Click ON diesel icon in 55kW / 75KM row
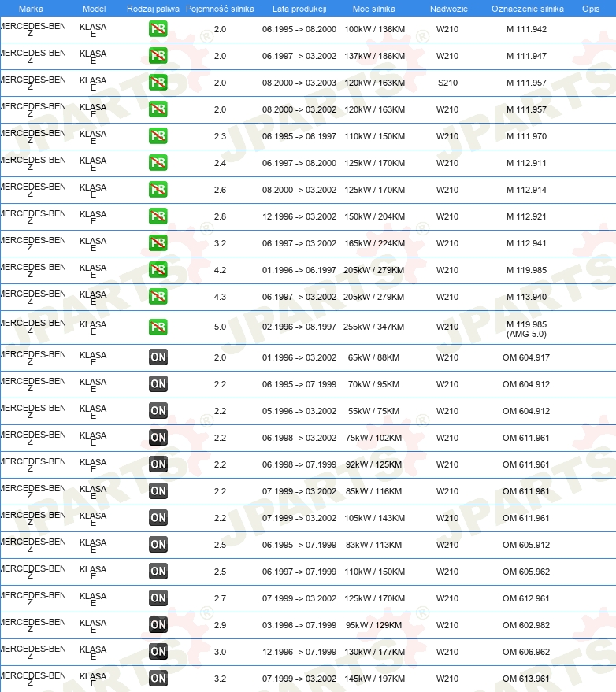The width and height of the screenshot is (616, 692). 158,411
